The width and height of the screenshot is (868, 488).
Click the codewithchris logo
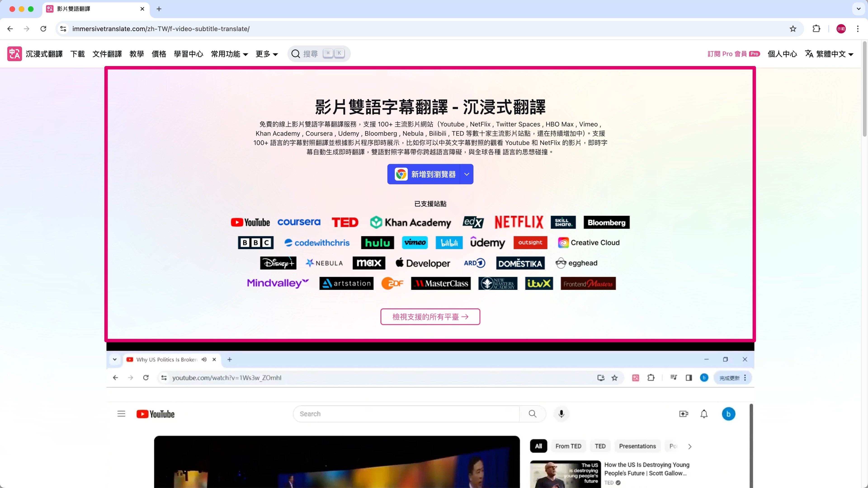tap(317, 242)
